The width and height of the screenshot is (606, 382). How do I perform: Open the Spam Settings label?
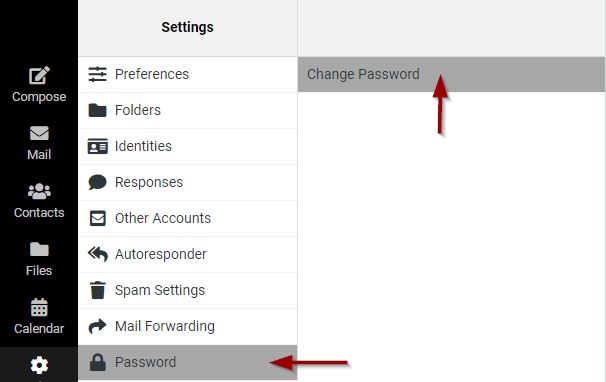click(160, 290)
